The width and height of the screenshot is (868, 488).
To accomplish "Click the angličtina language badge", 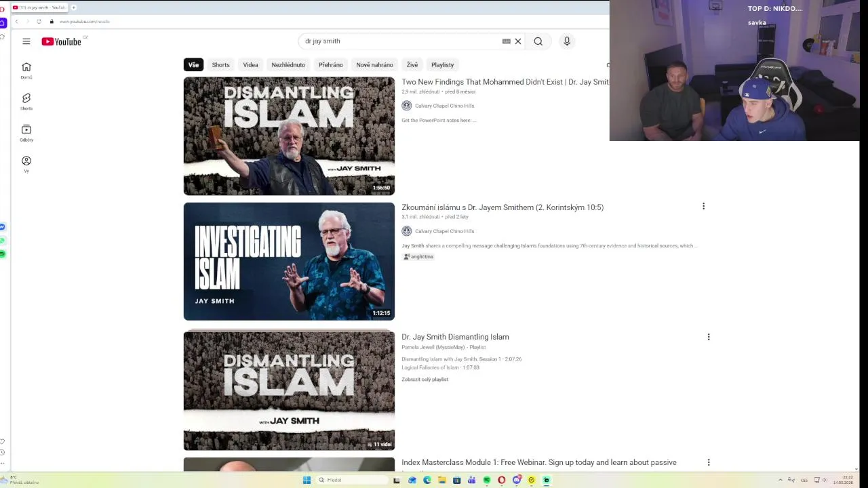I will (418, 257).
